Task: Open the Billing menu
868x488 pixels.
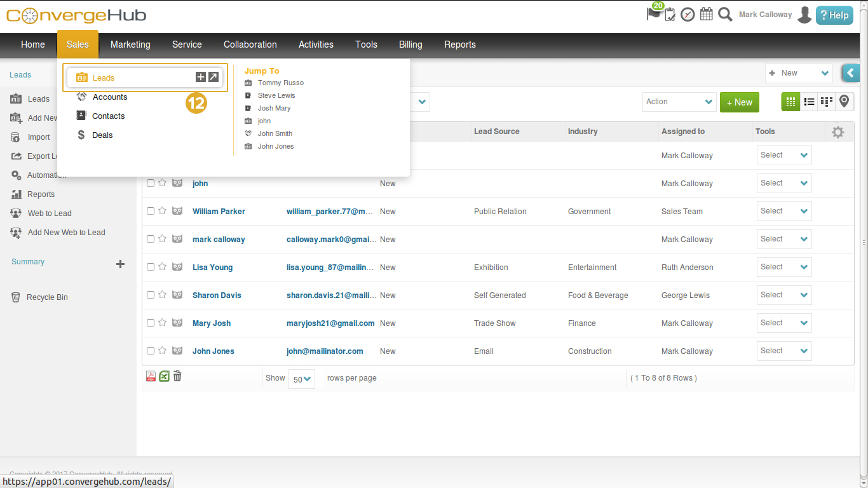Action: pyautogui.click(x=410, y=44)
